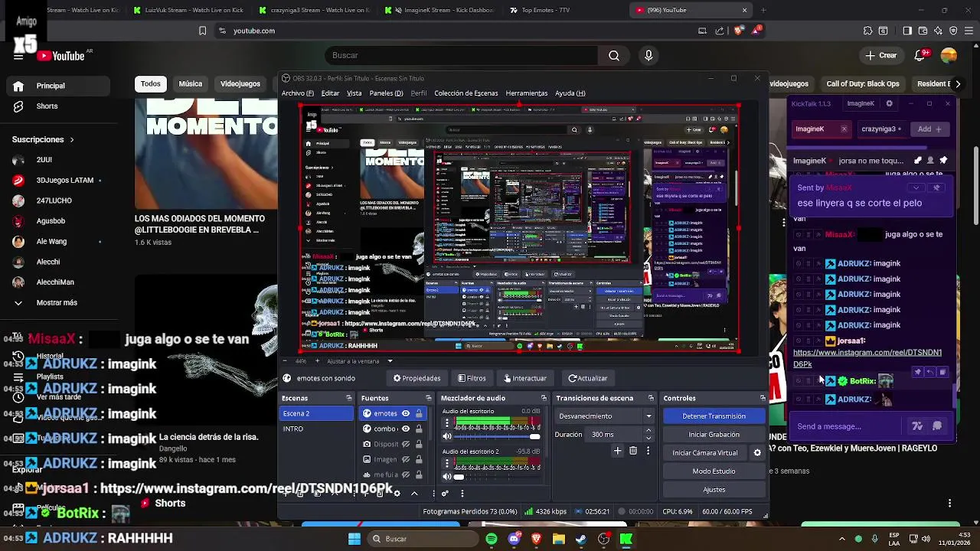Open Discord from the taskbar
The image size is (980, 551).
point(514,539)
